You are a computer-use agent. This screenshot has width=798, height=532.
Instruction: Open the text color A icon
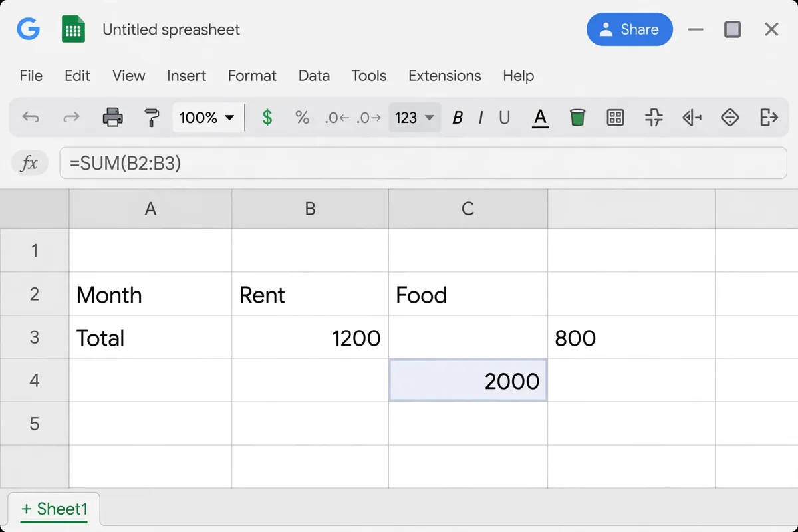541,118
